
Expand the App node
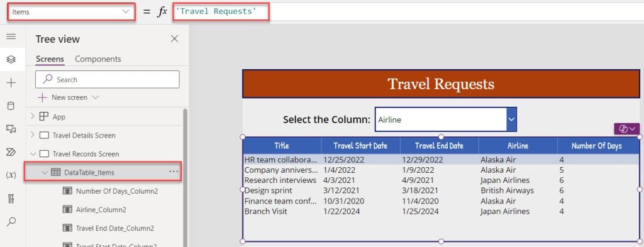pos(33,116)
